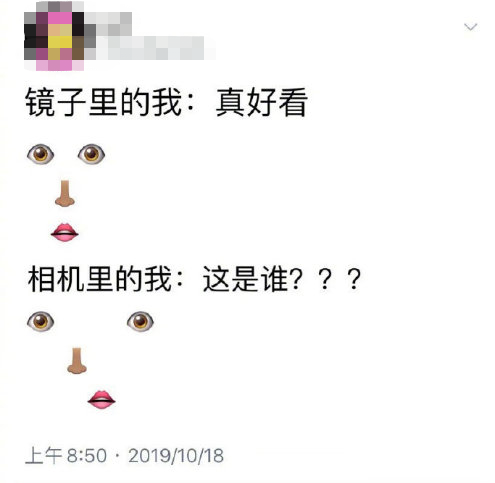This screenshot has width=495, height=483.
Task: Open the 2019/10/18 date link
Action: tap(176, 456)
